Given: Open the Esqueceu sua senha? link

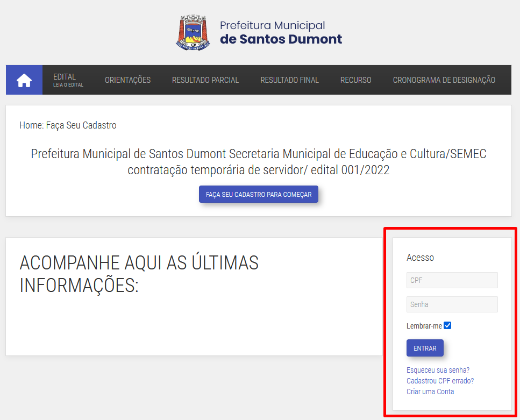Looking at the screenshot, I should [x=438, y=370].
